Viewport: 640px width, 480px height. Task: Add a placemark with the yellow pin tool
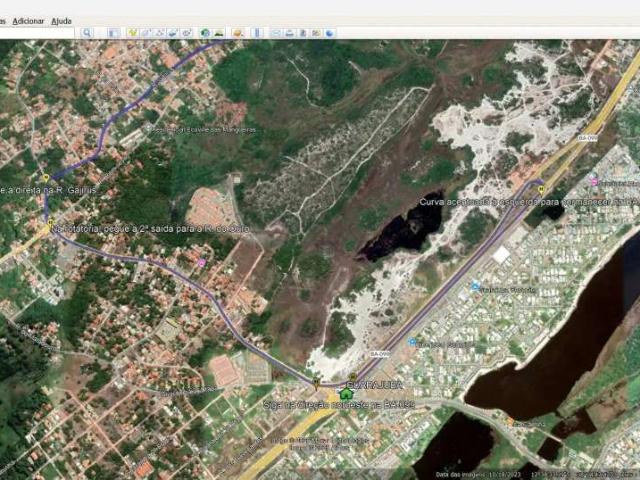132,33
